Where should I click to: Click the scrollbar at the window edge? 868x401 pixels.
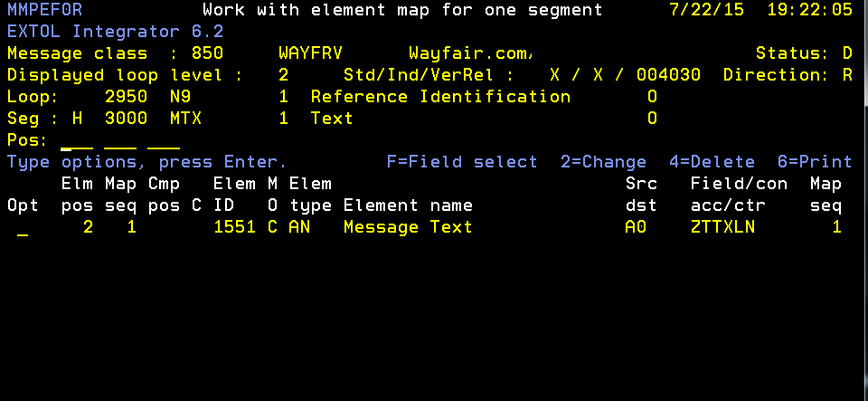[866, 53]
